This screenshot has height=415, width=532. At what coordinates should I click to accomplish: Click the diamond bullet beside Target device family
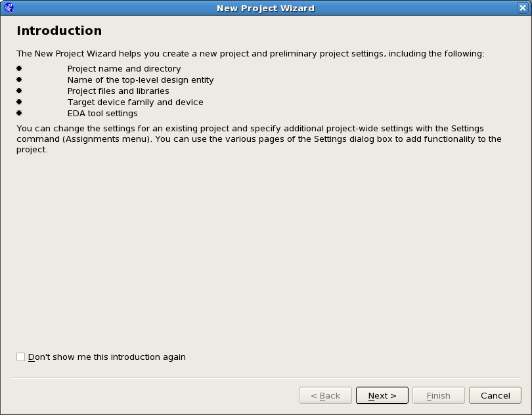(19, 102)
